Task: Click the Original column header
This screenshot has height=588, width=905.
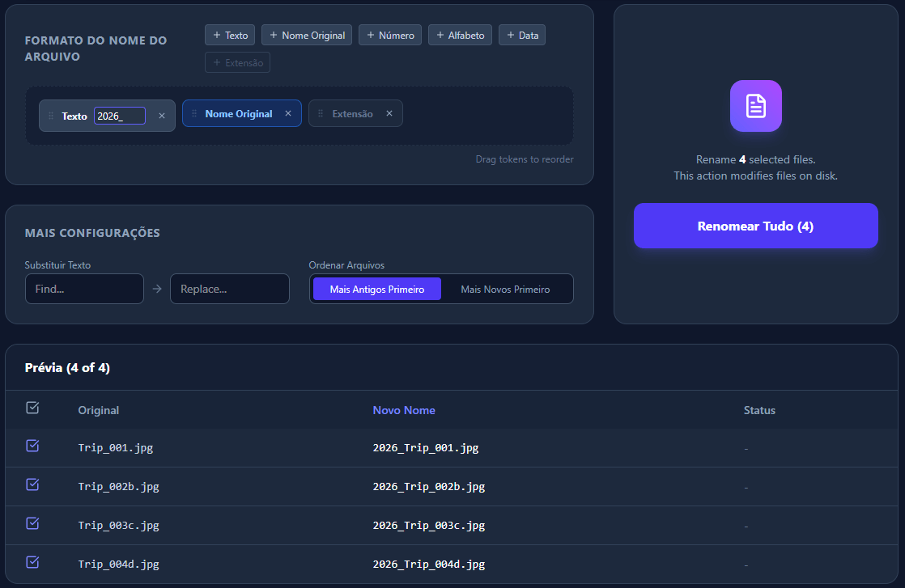Action: pos(99,410)
